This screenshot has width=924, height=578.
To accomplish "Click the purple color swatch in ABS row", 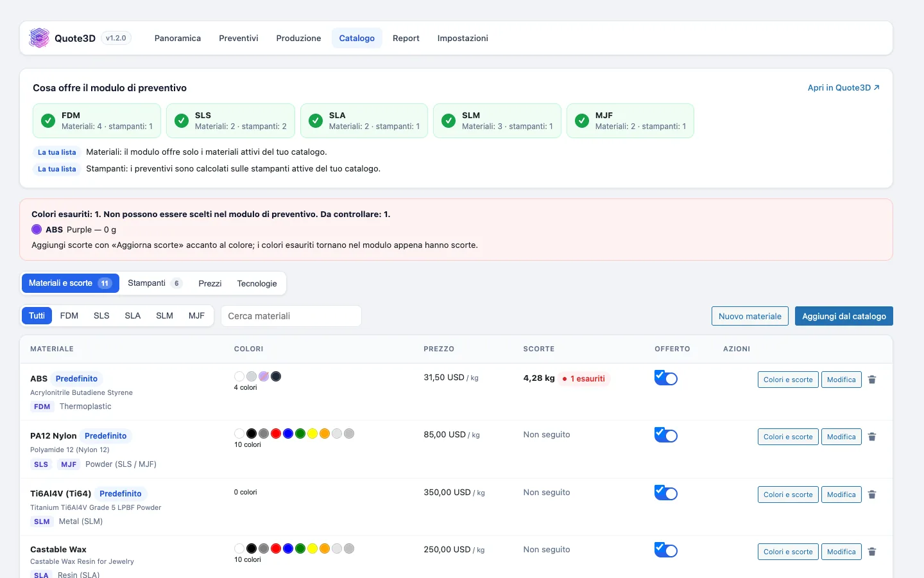I will tap(264, 376).
